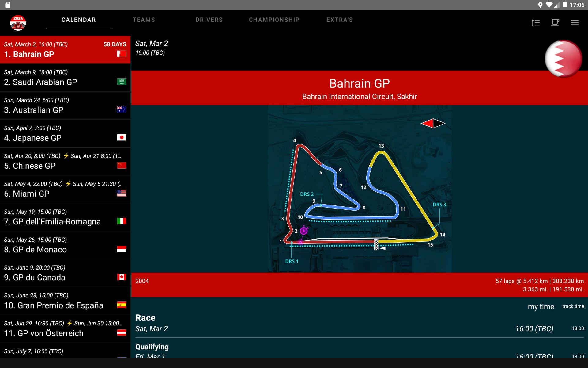Screen dimensions: 588x368
Task: Select 4. Japanese GP
Action: (65, 133)
